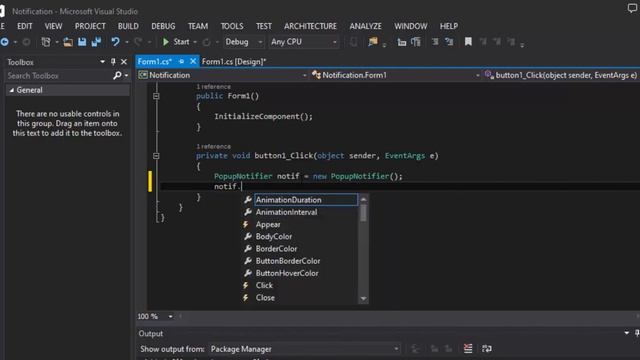The width and height of the screenshot is (640, 360).
Task: Open the TEAM menu
Action: 198,26
